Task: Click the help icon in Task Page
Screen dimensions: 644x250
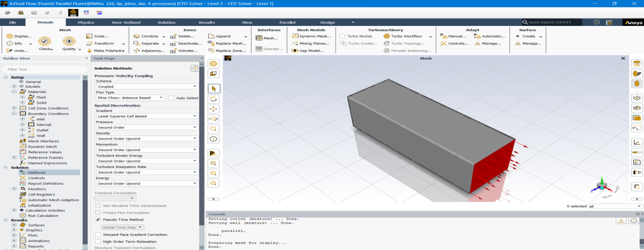Action: [195, 68]
